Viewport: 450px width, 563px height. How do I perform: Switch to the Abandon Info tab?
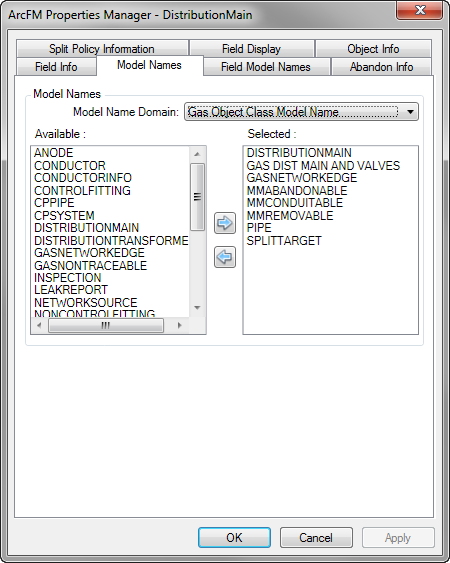coord(381,67)
